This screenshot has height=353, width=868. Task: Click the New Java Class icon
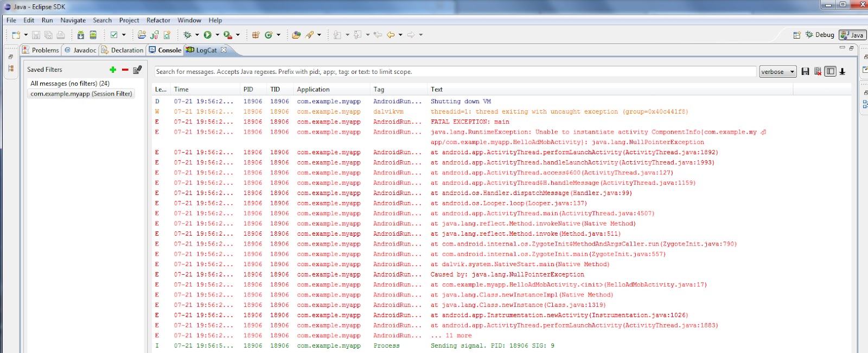[269, 35]
